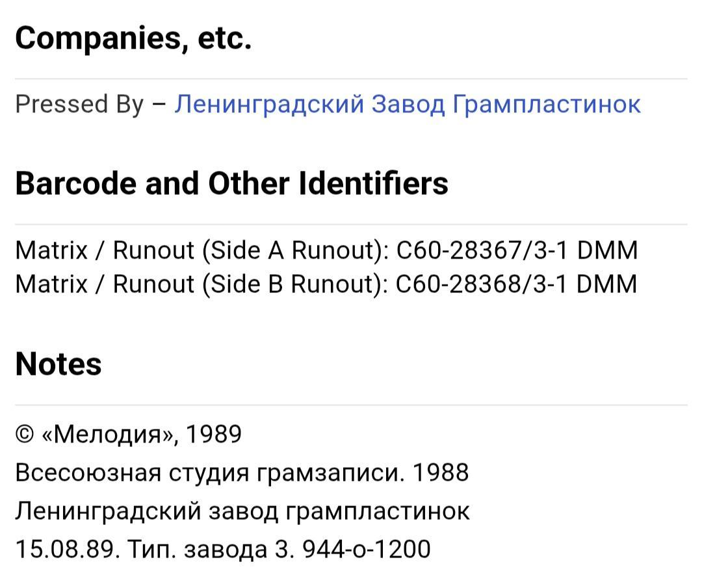Click the word Identifiers in the Barcode heading
702x588 pixels.
point(372,183)
